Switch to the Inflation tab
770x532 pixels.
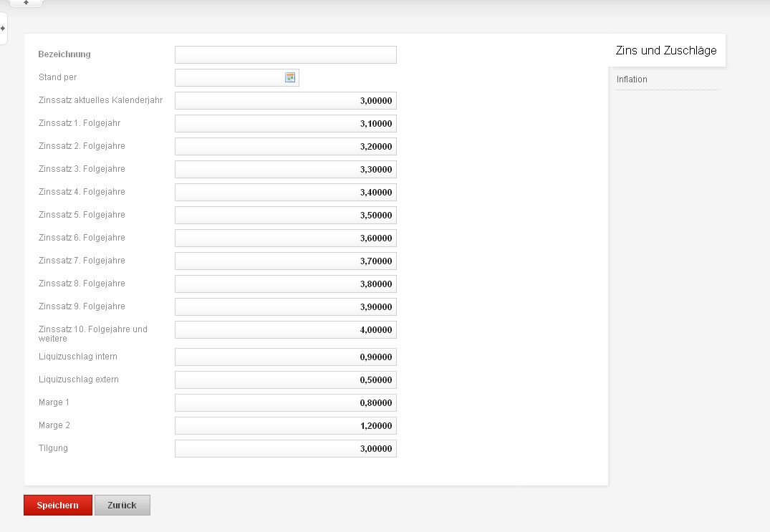(632, 79)
